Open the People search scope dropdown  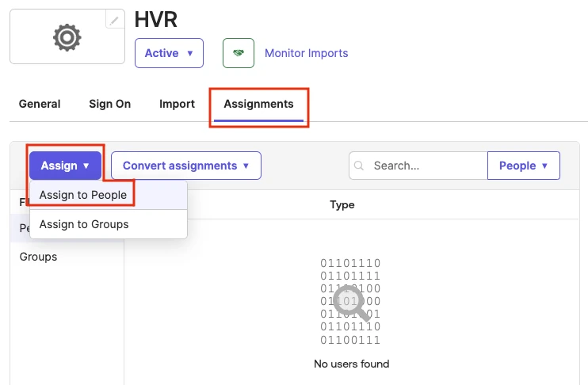(x=523, y=166)
